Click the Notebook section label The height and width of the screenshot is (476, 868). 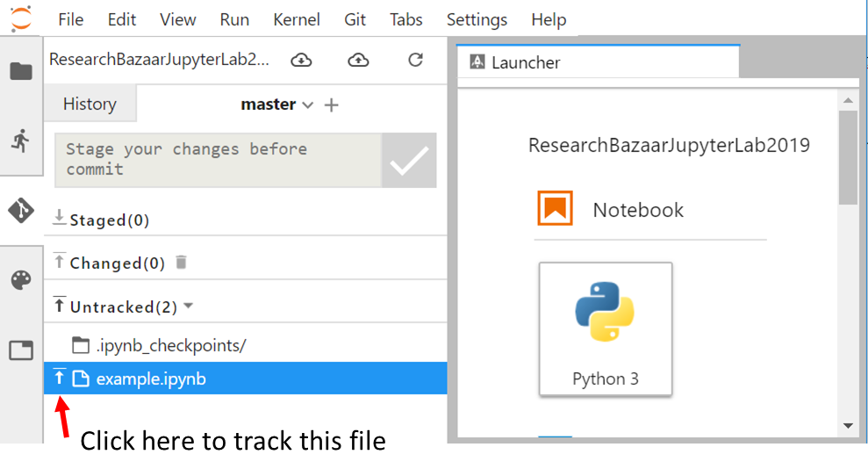[x=638, y=210]
